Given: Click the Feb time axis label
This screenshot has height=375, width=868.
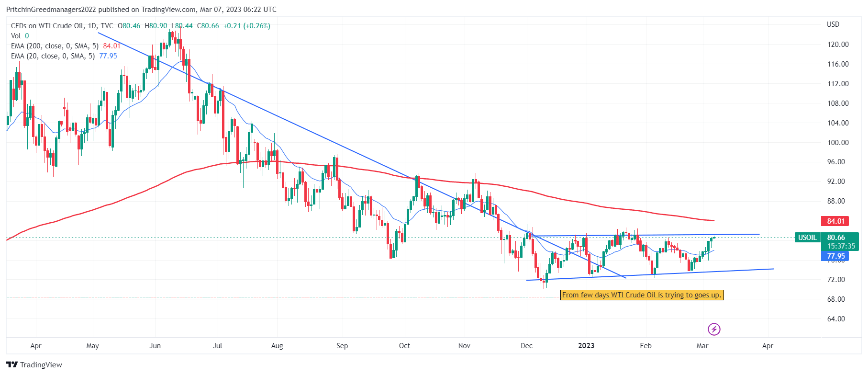Looking at the screenshot, I should [x=645, y=346].
